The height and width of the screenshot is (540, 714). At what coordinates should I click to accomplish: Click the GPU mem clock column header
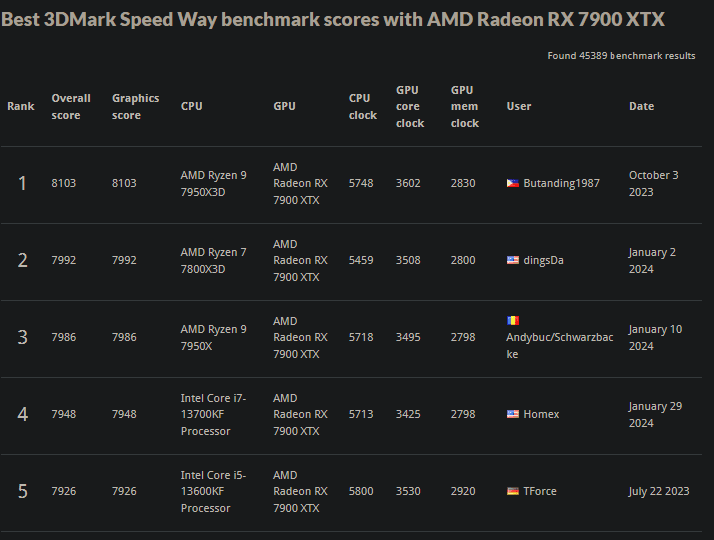[465, 107]
